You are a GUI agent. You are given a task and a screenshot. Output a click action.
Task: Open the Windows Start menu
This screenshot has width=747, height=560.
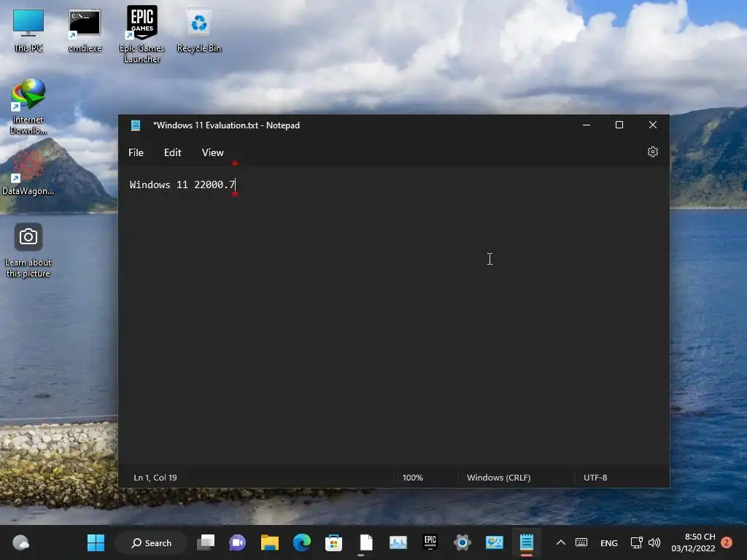[96, 542]
